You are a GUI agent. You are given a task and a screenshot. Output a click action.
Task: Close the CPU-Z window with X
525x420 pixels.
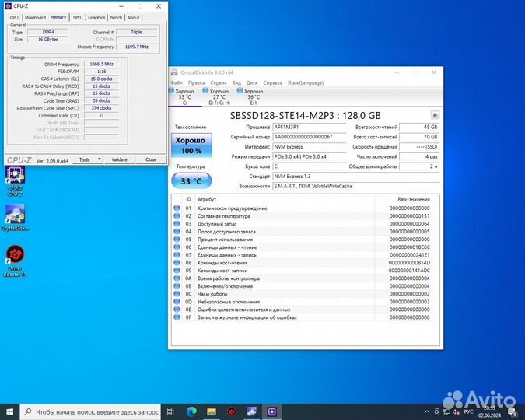(159, 6)
